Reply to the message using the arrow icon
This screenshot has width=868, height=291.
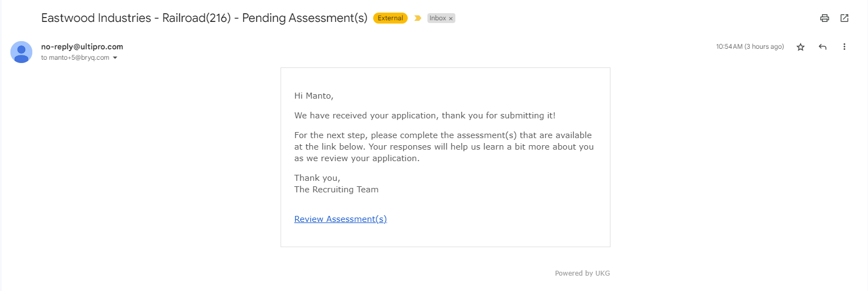tap(823, 47)
